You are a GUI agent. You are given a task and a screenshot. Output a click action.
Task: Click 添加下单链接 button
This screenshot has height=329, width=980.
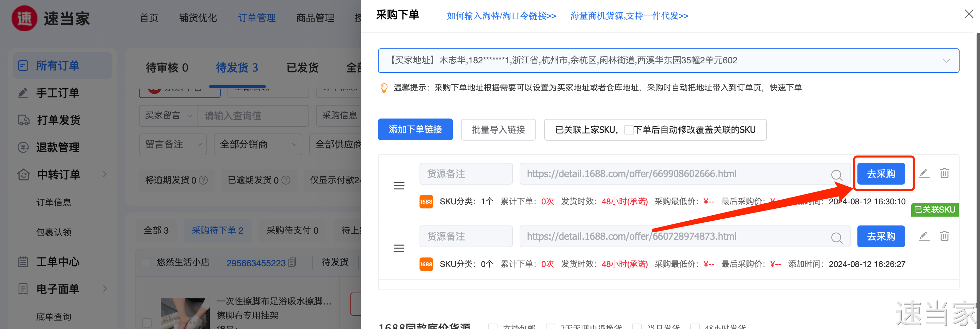(x=415, y=130)
